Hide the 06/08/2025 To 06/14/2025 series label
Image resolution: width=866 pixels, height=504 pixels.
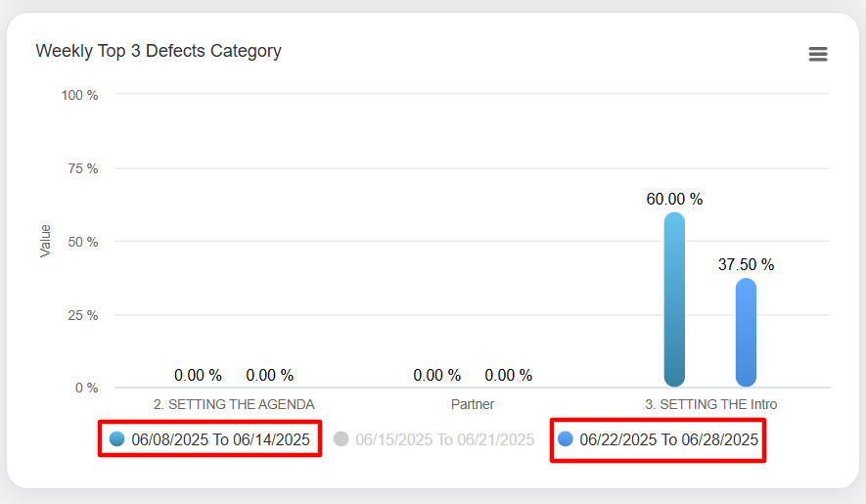click(220, 439)
